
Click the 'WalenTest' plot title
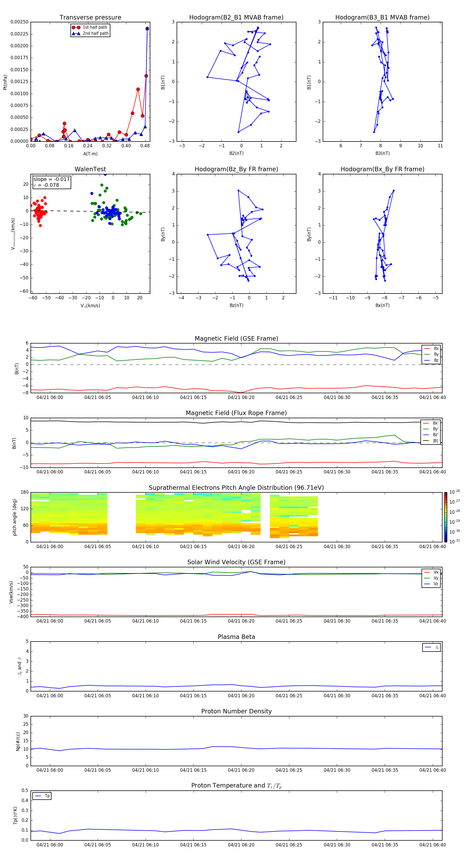pos(90,169)
